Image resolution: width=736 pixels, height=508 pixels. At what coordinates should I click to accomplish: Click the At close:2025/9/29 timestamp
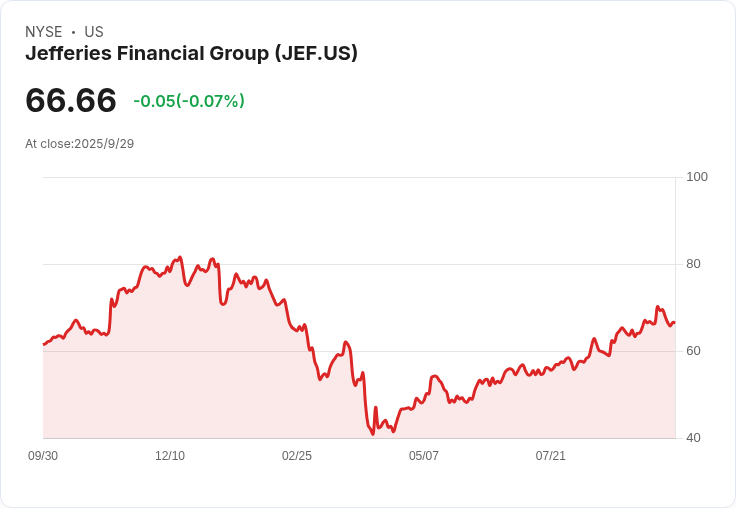click(x=80, y=144)
